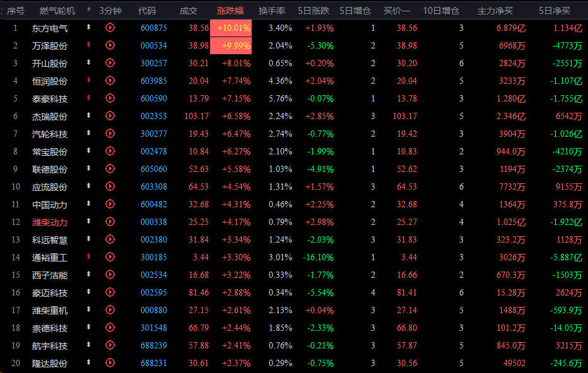Click the red arrow marker beside 万泽股份
The image size is (588, 373).
[89, 45]
